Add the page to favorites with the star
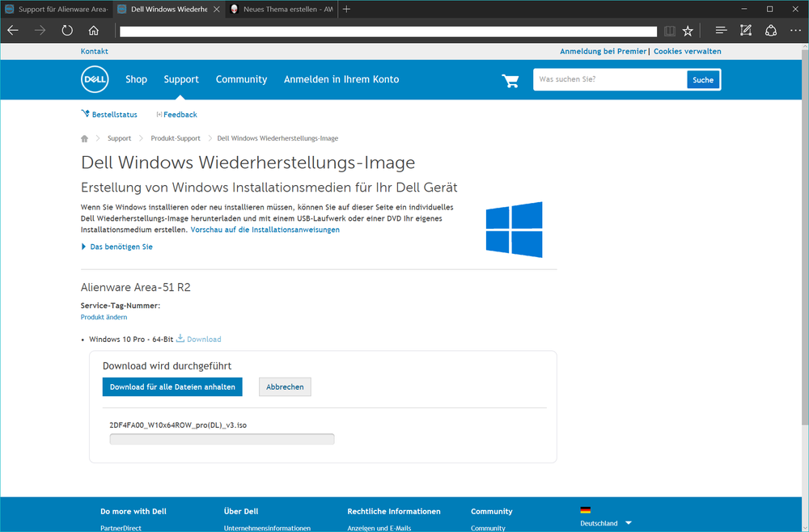Screen dimensions: 809x532 [x=688, y=31]
